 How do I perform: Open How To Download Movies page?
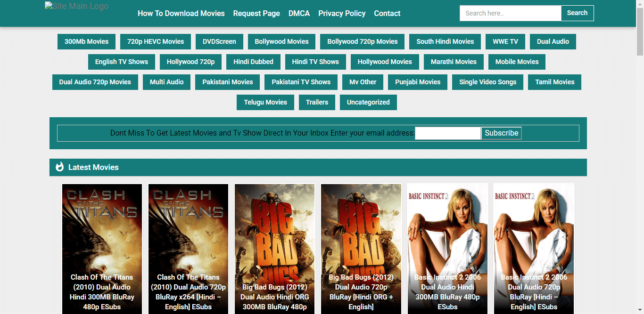pos(181,14)
